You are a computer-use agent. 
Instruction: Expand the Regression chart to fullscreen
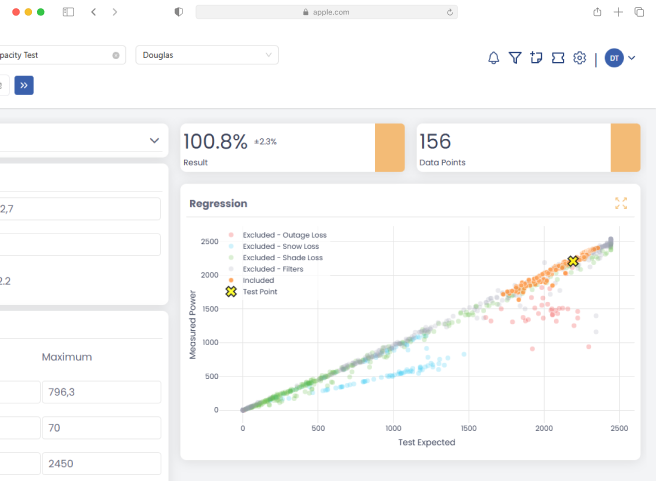(x=621, y=203)
